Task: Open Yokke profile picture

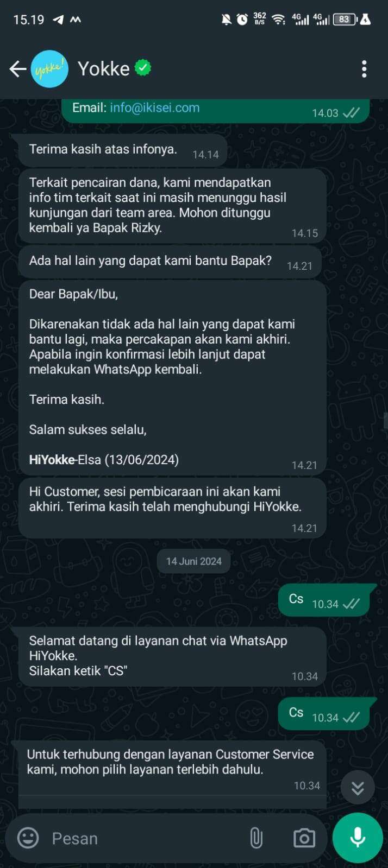Action: coord(49,69)
